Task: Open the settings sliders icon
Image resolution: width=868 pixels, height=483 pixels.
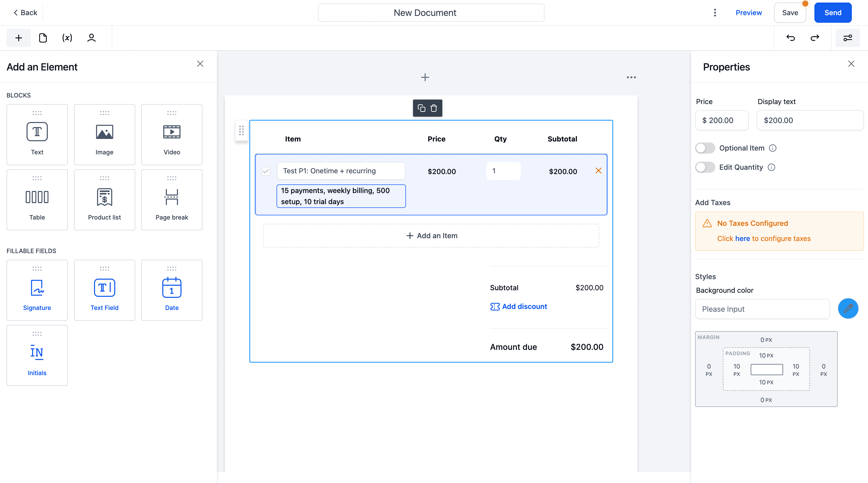Action: pos(848,38)
